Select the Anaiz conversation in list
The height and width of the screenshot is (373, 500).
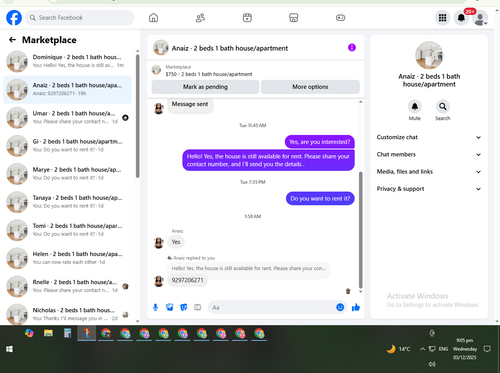68,89
